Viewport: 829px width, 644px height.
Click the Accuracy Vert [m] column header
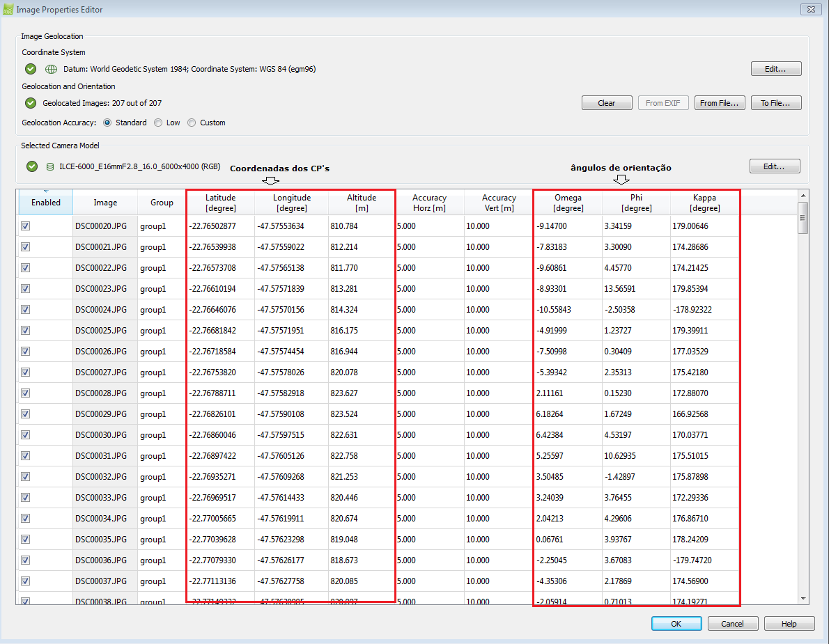[x=499, y=203]
